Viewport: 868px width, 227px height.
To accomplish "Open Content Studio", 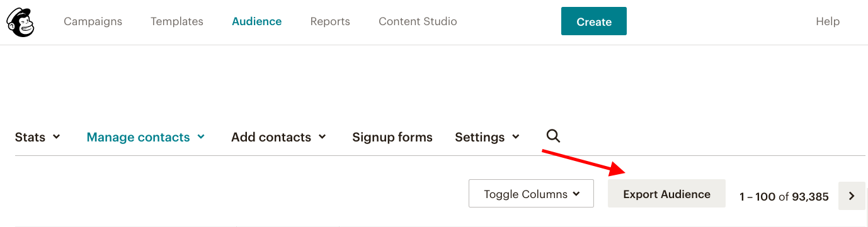I will 418,21.
